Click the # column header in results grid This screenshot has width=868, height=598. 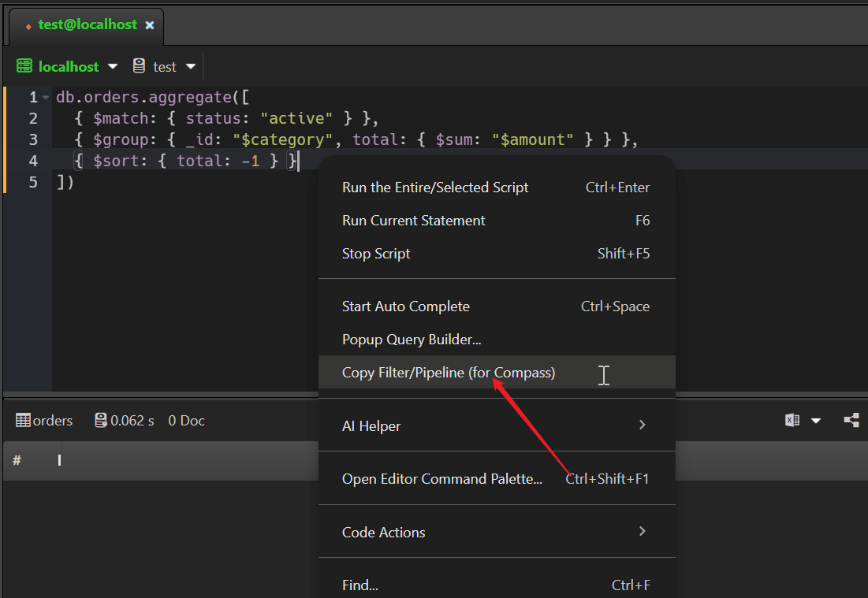coord(17,460)
